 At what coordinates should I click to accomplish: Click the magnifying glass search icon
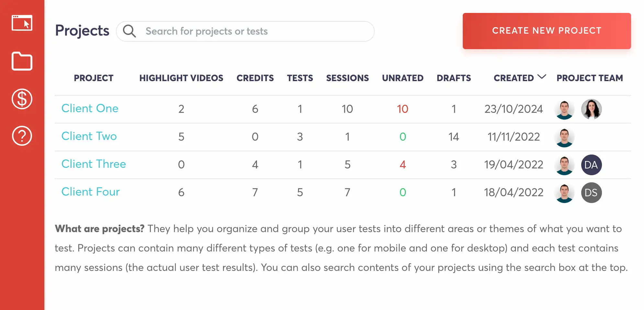pyautogui.click(x=129, y=31)
